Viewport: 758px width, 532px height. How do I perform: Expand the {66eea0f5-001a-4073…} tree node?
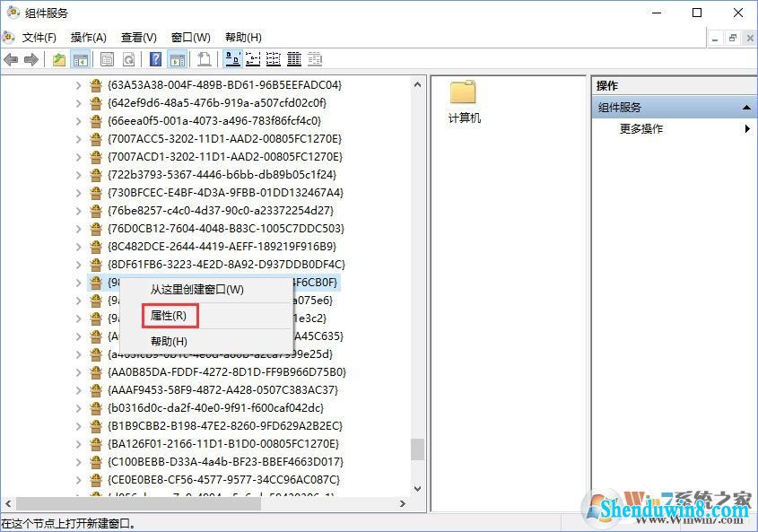coord(78,121)
